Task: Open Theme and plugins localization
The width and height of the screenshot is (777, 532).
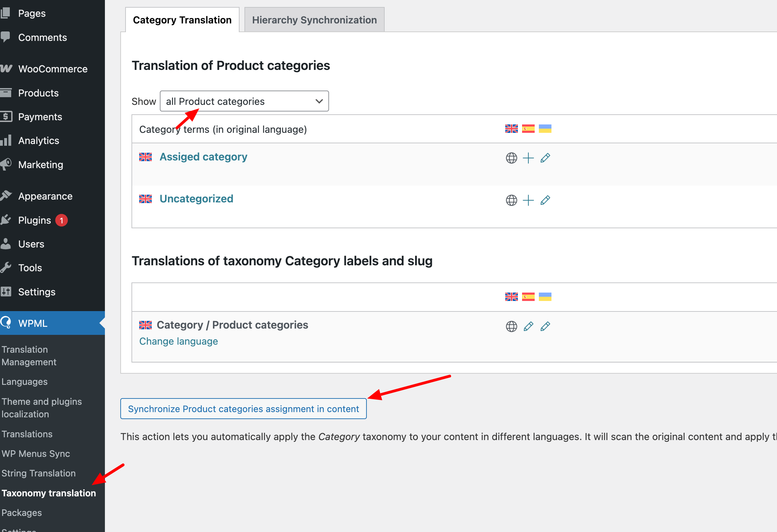Action: 41,408
